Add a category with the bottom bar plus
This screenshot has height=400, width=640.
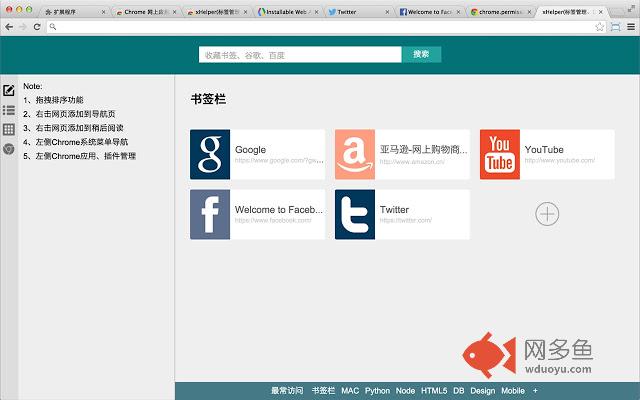point(535,391)
